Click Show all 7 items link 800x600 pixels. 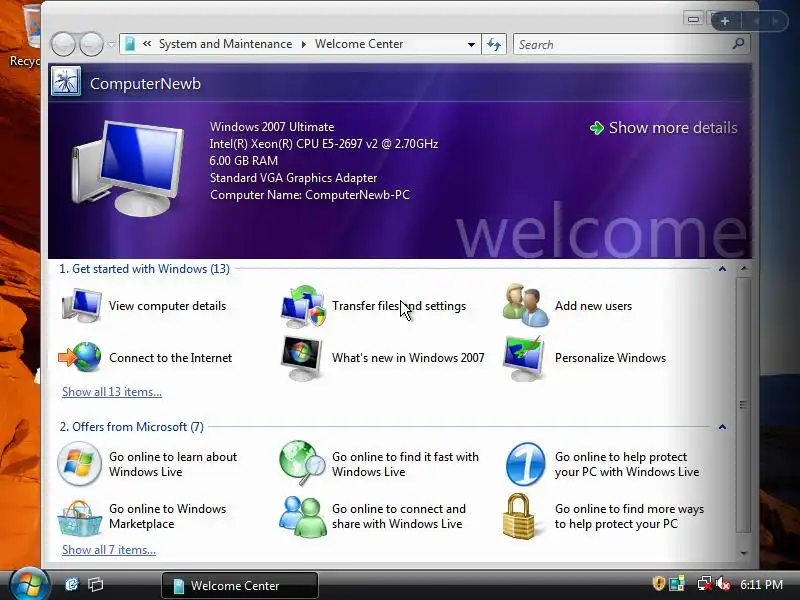pos(109,550)
